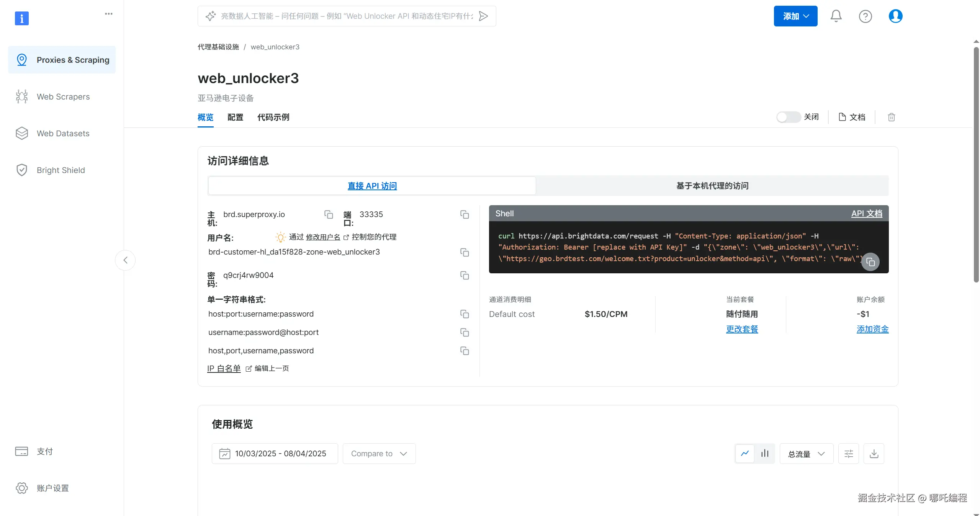Click the 添加资金 link
The image size is (980, 516).
872,329
